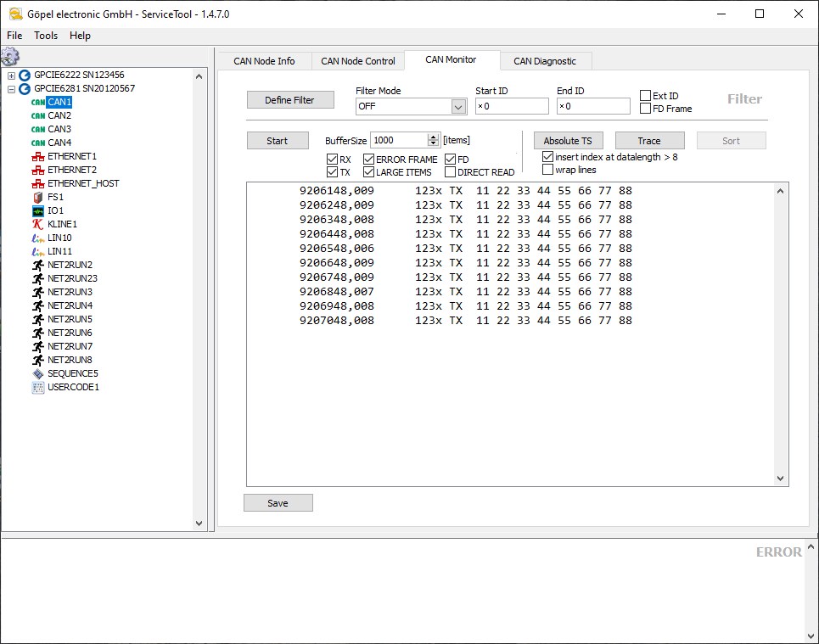
Task: Collapse the GPCIE6281 SN20120567 tree node
Action: click(x=11, y=89)
